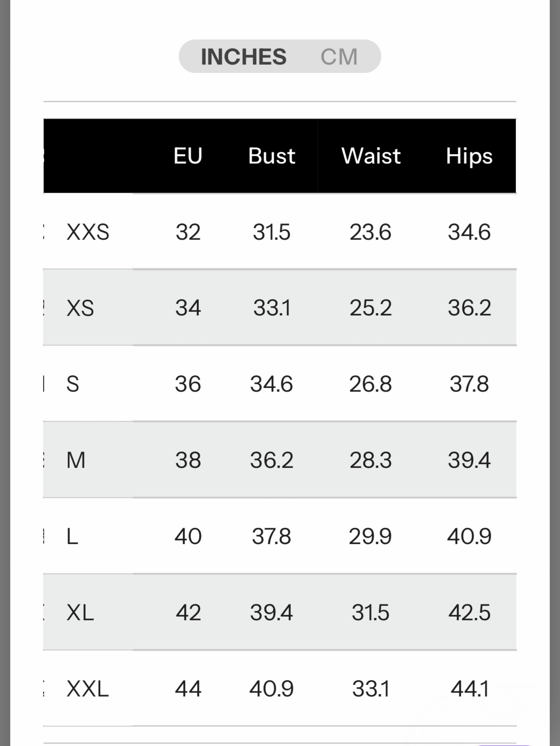Select the EU column header
This screenshot has height=746, width=560.
[188, 156]
